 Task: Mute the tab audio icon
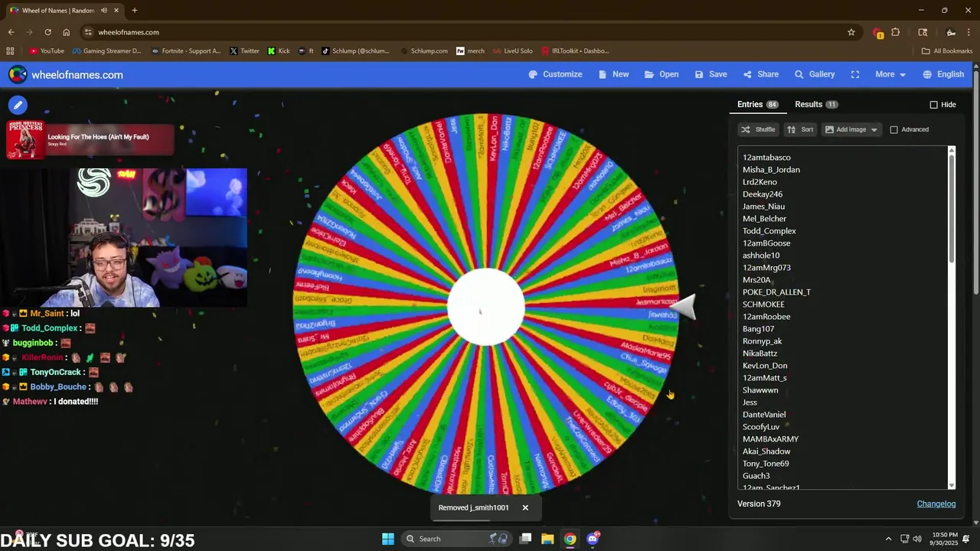coord(103,10)
